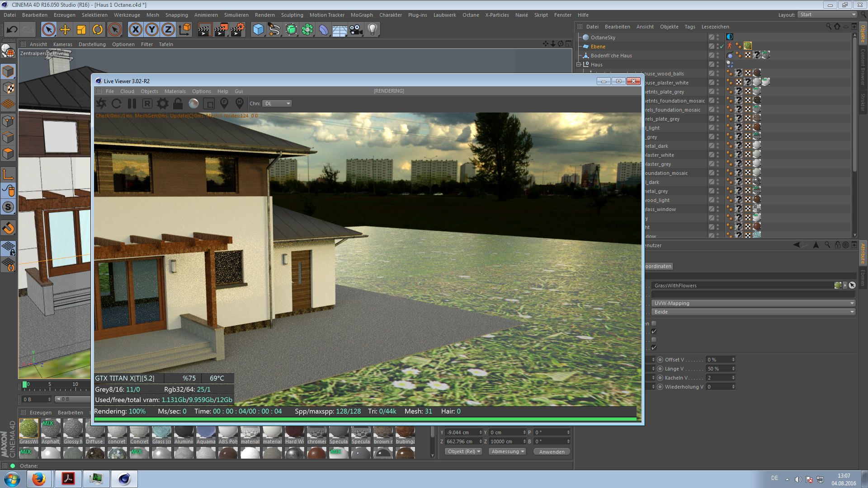Toggle the X axis lock
868x488 pixels.
click(135, 30)
